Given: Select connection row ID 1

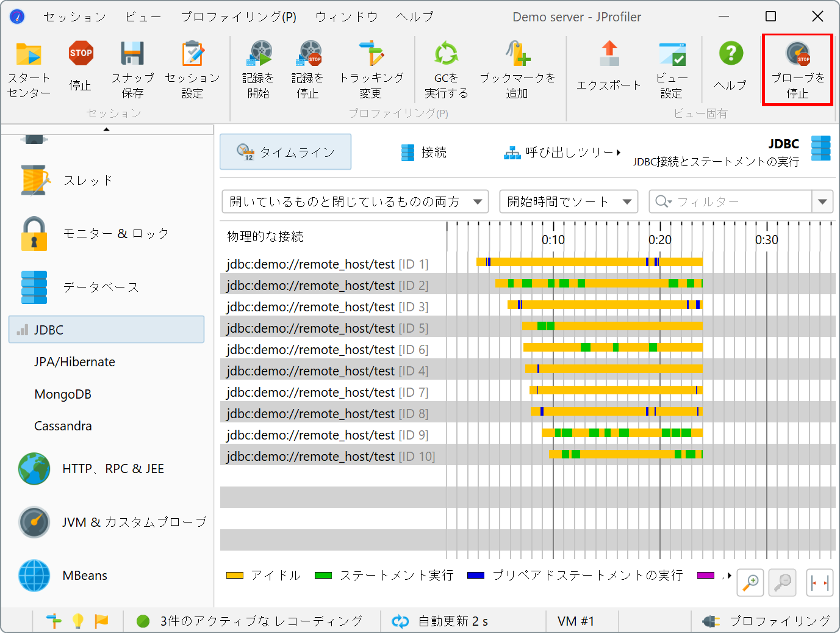Looking at the screenshot, I should (328, 264).
